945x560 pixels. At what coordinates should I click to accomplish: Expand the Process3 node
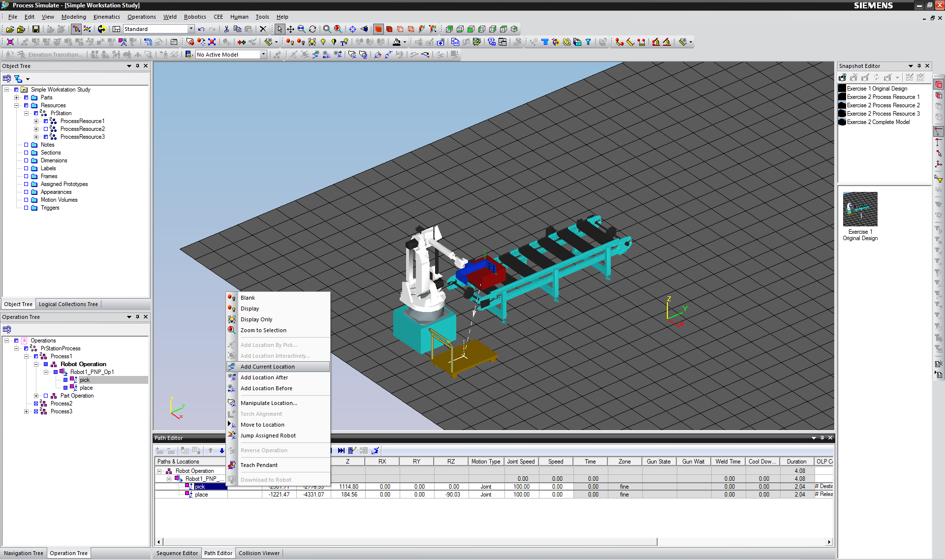point(26,411)
